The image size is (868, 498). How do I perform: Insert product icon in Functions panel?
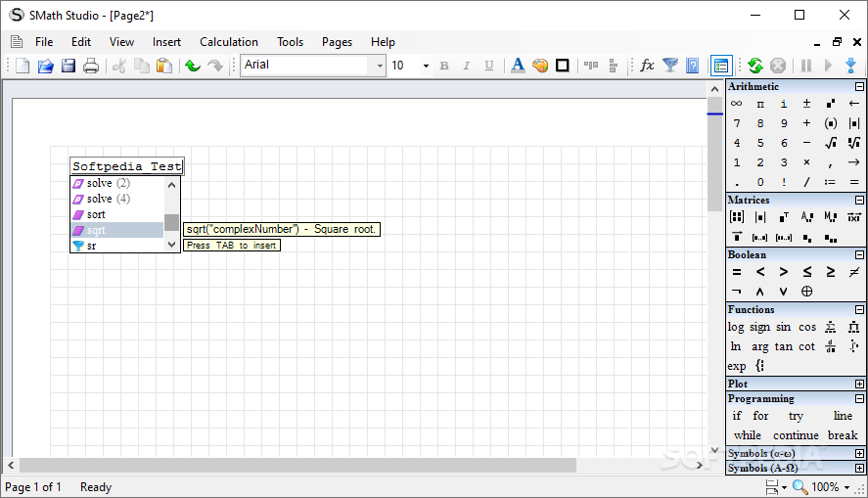coord(853,327)
